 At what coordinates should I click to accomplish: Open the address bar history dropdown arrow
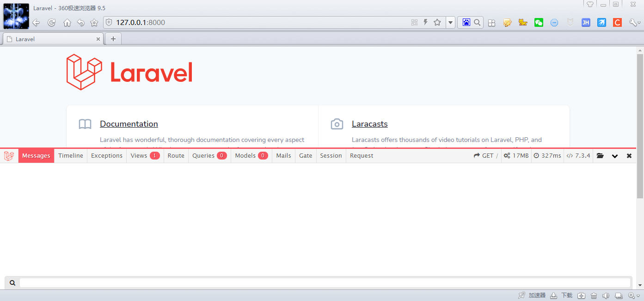tap(451, 23)
